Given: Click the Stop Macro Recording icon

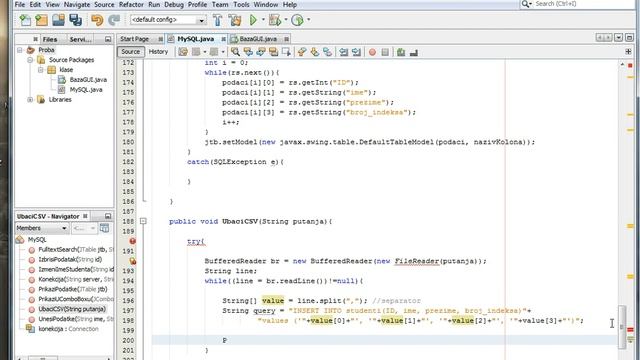Looking at the screenshot, I should coord(385,52).
